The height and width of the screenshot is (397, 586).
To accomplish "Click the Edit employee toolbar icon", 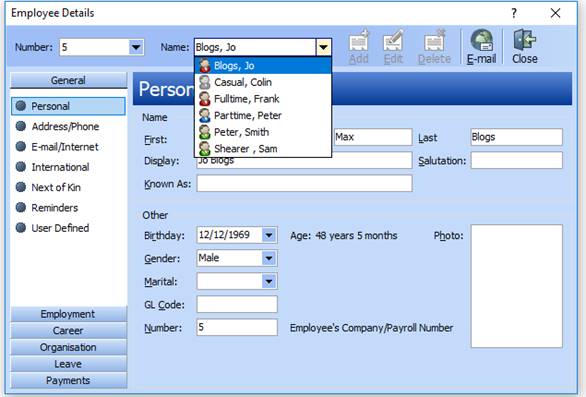I will (393, 41).
